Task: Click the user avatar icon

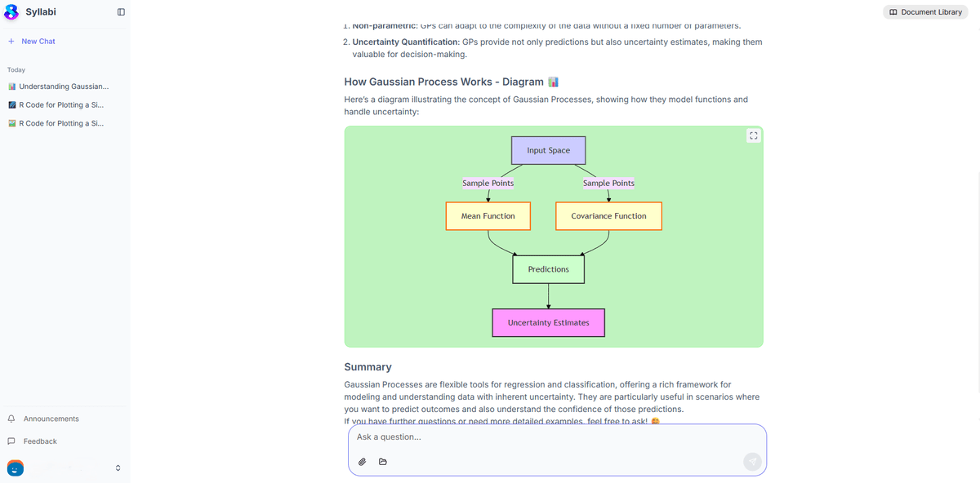Action: pos(16,467)
